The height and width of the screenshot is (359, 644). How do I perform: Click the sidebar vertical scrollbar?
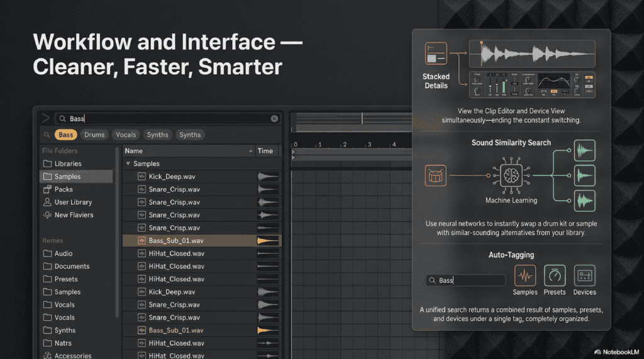pyautogui.click(x=117, y=232)
